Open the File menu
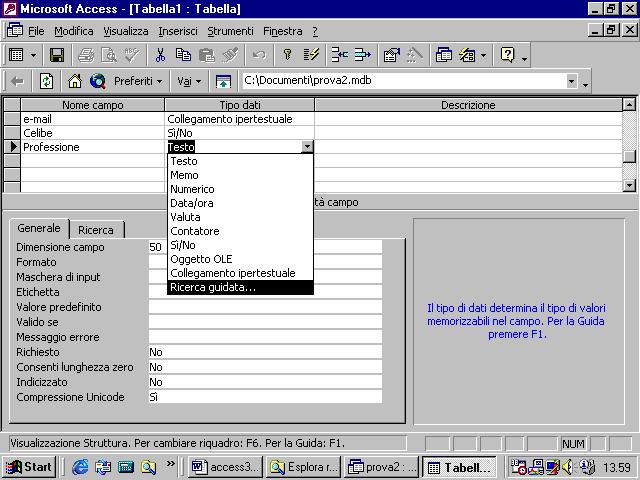The width and height of the screenshot is (640, 480). 36,31
